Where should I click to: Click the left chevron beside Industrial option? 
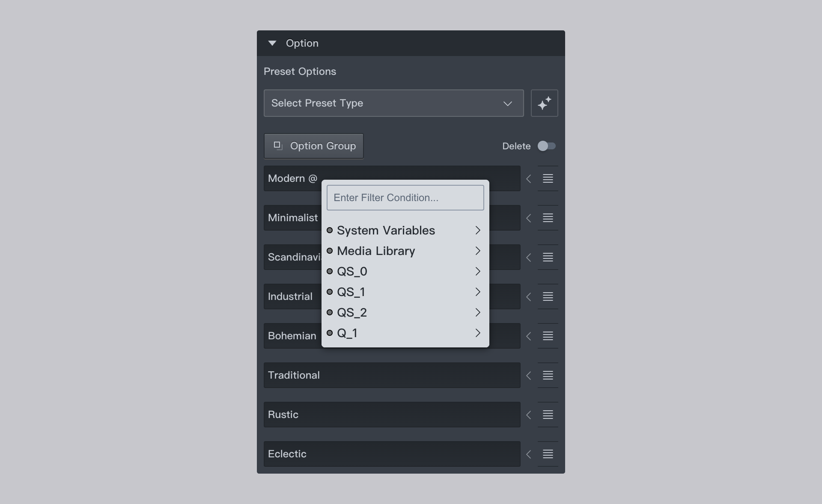(x=529, y=297)
